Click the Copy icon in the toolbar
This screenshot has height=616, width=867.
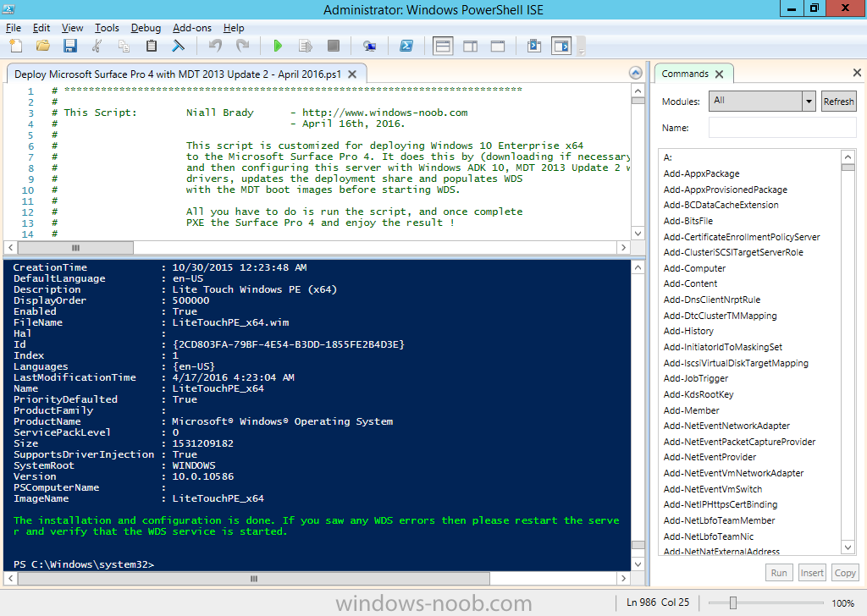tap(124, 46)
